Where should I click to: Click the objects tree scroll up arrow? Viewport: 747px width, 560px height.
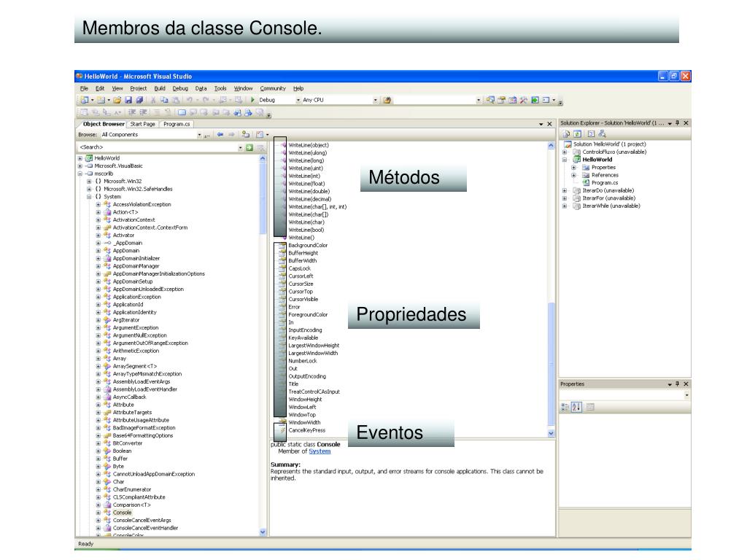[x=263, y=158]
